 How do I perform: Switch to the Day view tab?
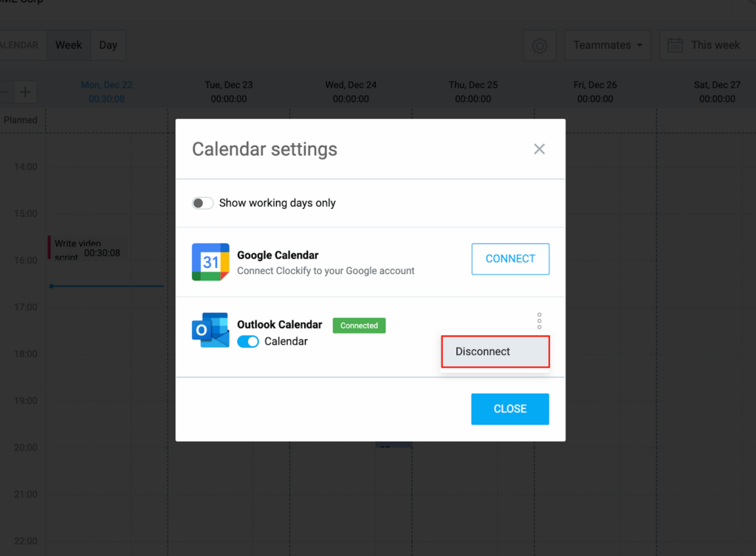[109, 45]
